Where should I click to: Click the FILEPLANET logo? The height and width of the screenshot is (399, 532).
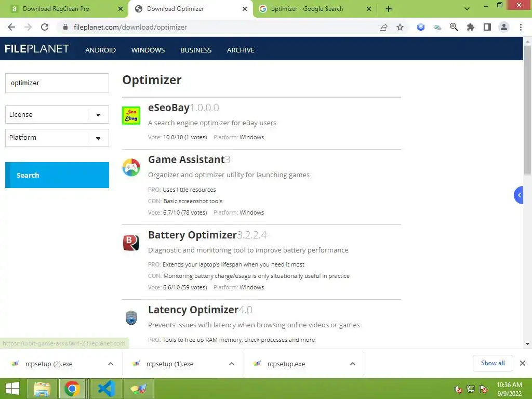pos(37,49)
